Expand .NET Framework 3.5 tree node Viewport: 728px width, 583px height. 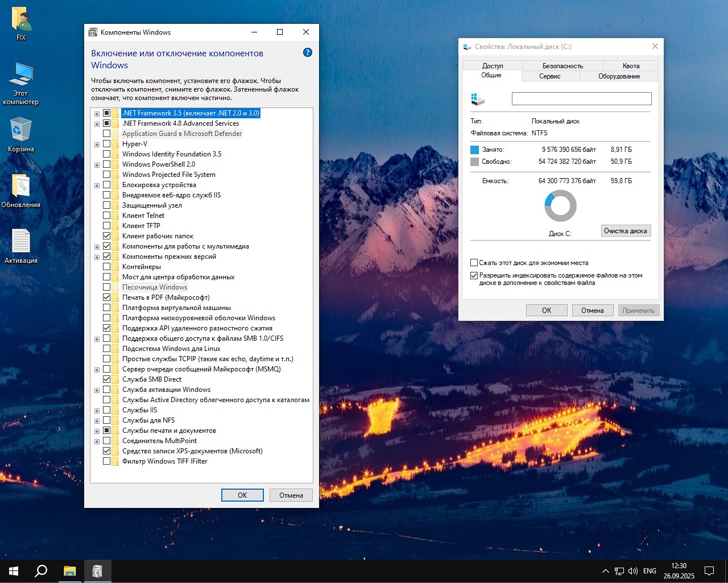(97, 114)
